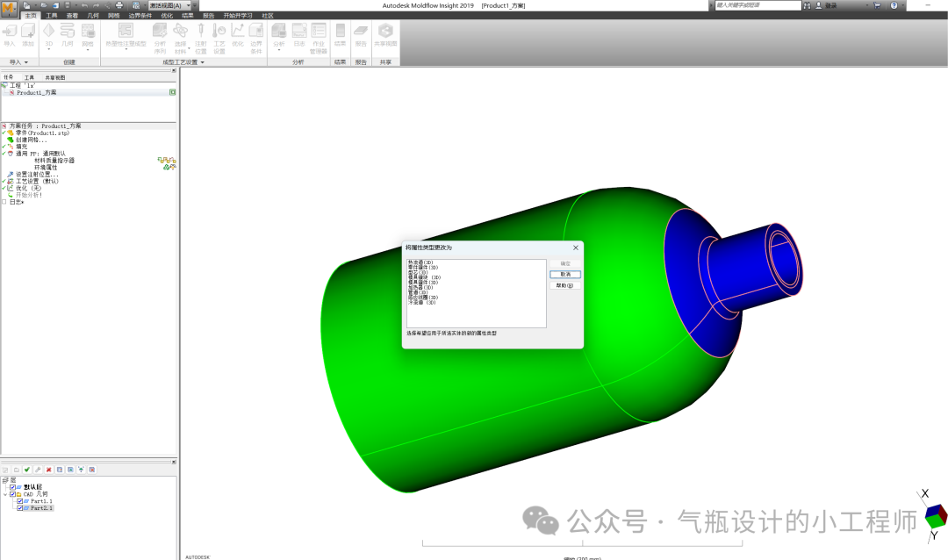Click the keyword search input field
This screenshot has width=948, height=560.
(x=758, y=5)
